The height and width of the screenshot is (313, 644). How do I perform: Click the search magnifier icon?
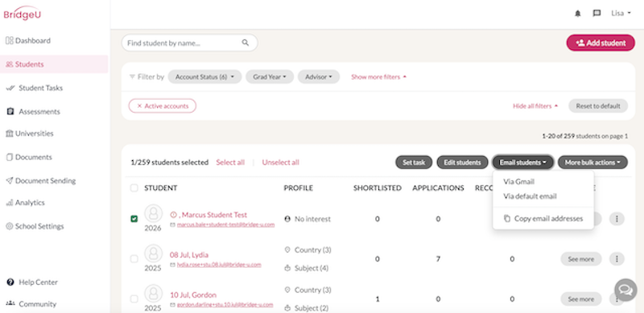click(246, 43)
